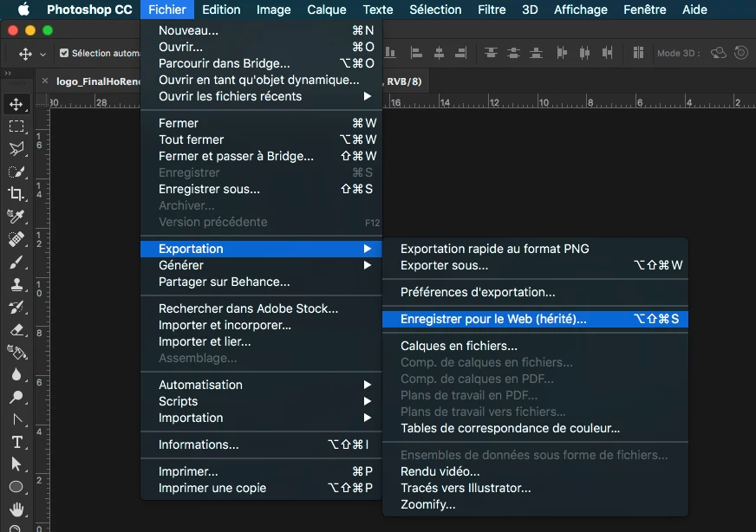Choose Nouveau... in the Fichier menu
This screenshot has width=756, height=532.
(x=261, y=30)
